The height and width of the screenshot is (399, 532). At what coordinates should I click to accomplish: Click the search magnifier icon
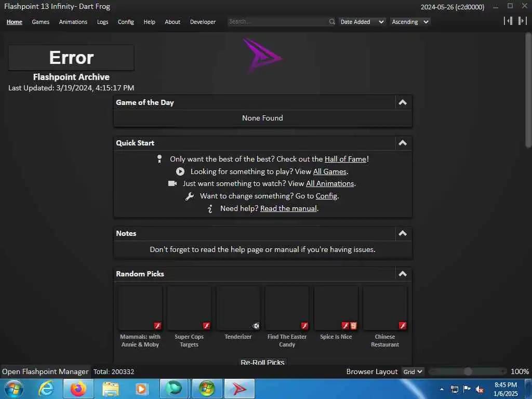coord(331,22)
